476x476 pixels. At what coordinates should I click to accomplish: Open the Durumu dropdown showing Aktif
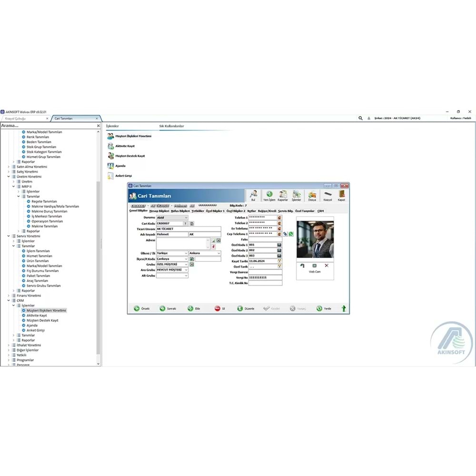click(186, 218)
